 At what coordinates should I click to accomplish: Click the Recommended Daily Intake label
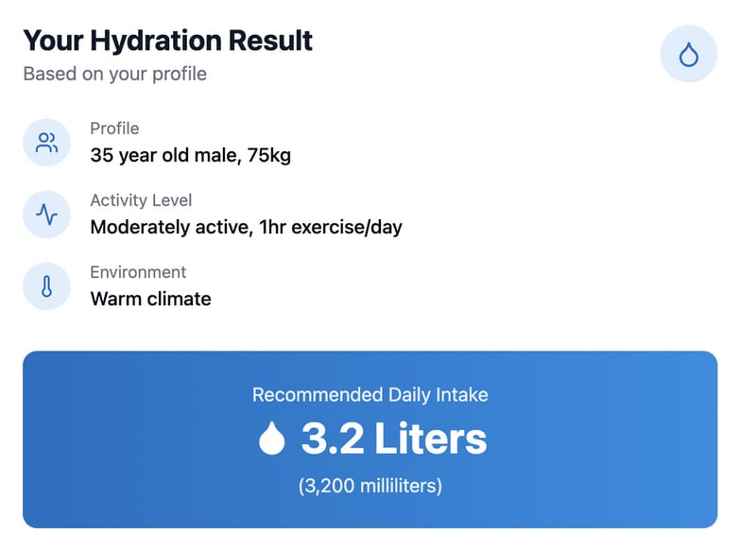[x=370, y=395]
